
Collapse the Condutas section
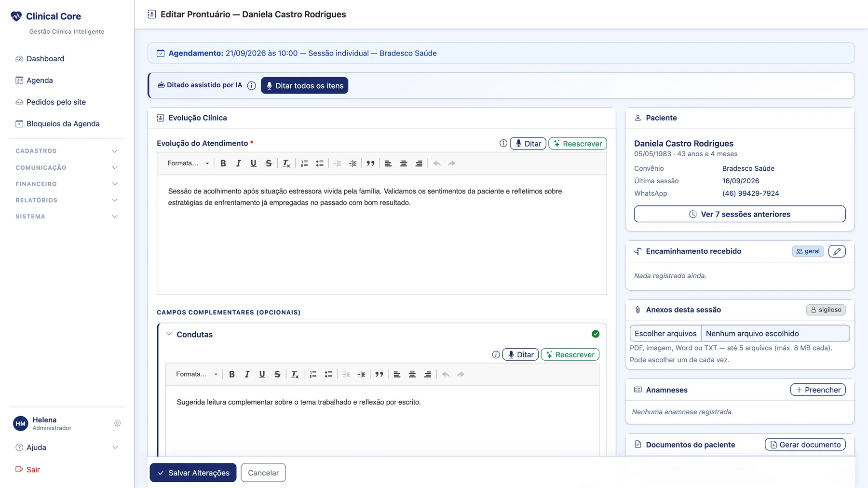pyautogui.click(x=169, y=334)
